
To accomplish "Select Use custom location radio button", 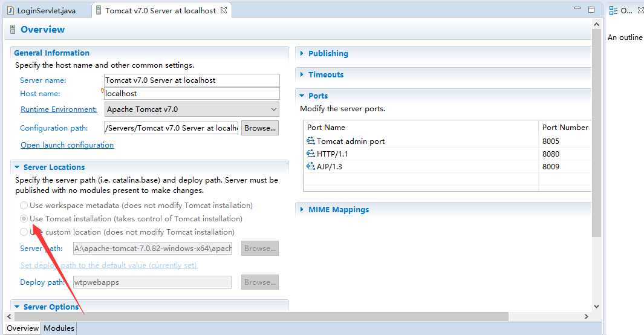I will pyautogui.click(x=24, y=232).
